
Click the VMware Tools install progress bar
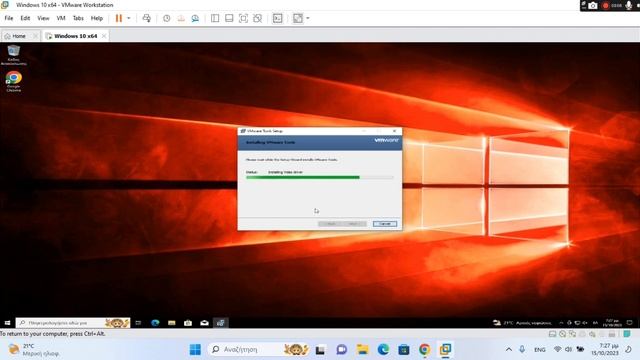tap(320, 178)
